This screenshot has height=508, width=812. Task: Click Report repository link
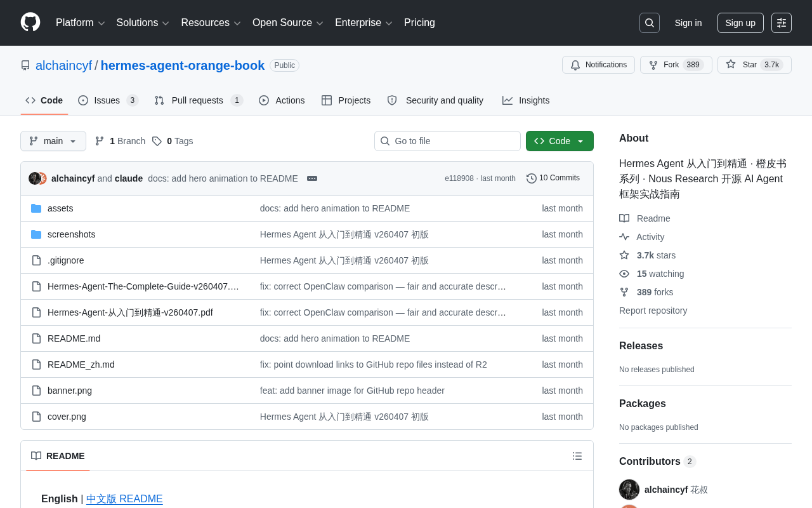coord(653,311)
